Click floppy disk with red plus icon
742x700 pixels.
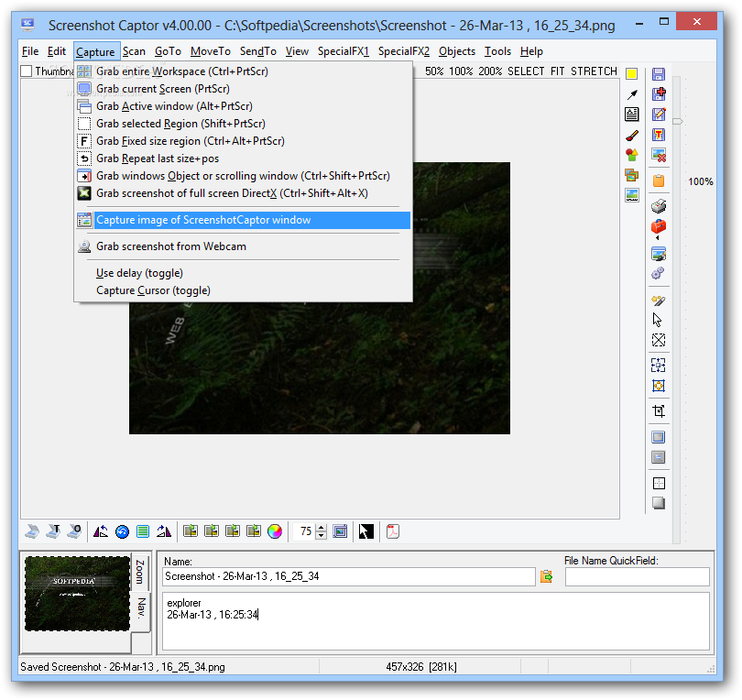click(659, 94)
